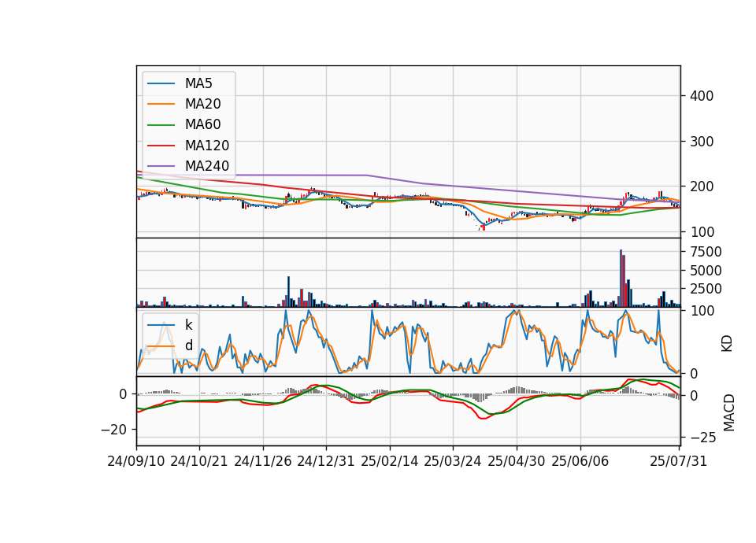Click the tallest volume bar spike
The image size is (756, 543).
(621, 278)
